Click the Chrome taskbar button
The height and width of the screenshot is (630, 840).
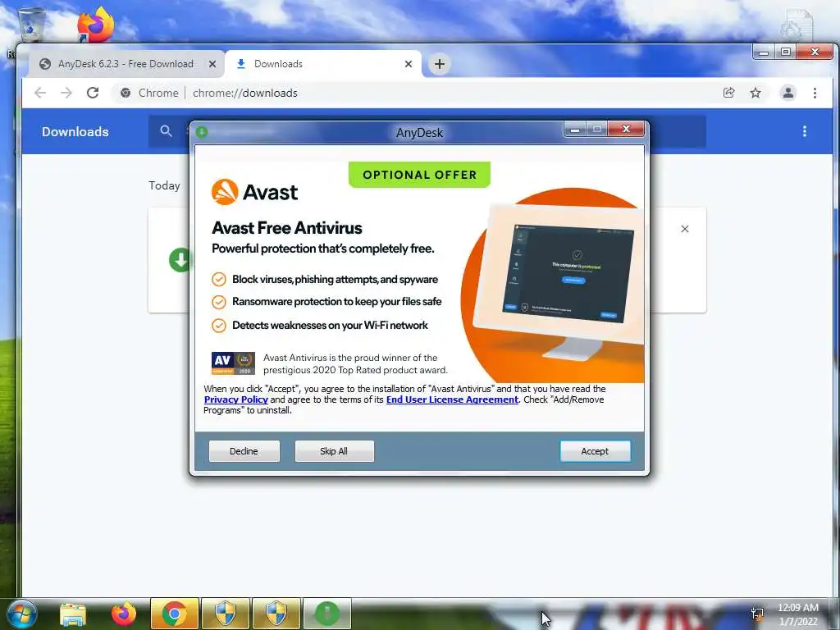pyautogui.click(x=174, y=614)
